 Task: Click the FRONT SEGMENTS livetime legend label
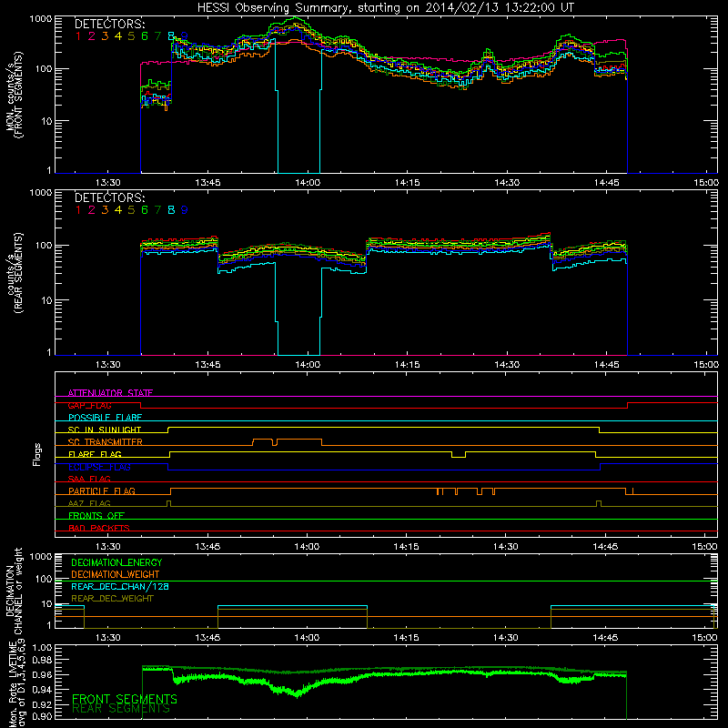click(125, 699)
